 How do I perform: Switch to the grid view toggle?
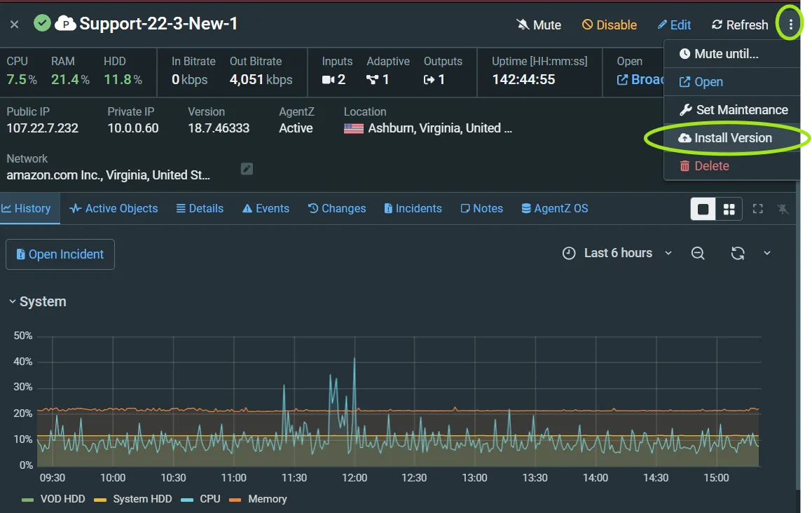729,209
